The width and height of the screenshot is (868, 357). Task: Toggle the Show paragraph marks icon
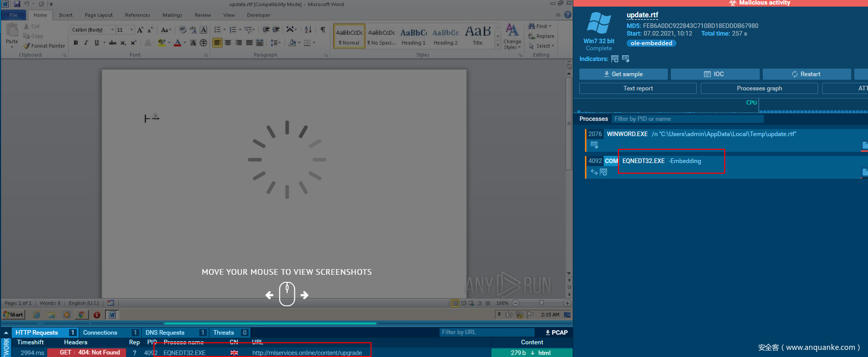tap(323, 30)
